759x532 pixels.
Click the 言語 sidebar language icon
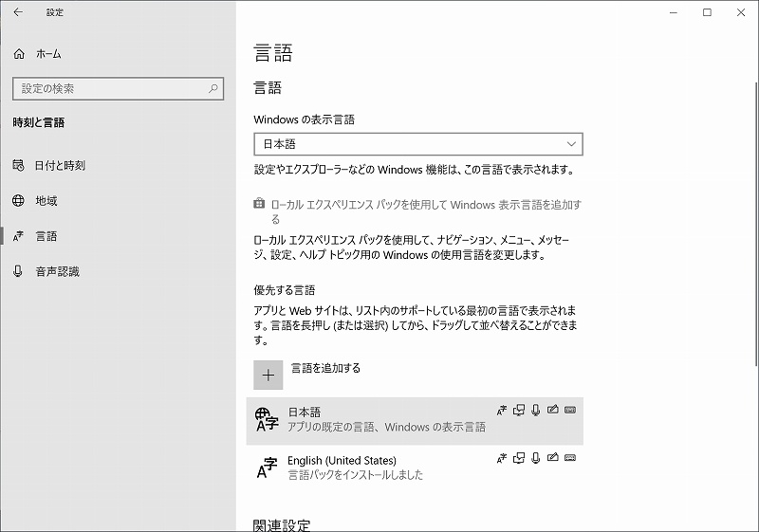pyautogui.click(x=18, y=236)
